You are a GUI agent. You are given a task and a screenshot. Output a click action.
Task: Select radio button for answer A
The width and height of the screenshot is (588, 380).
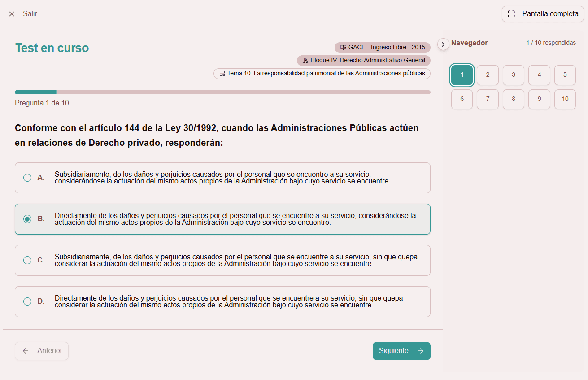(27, 178)
